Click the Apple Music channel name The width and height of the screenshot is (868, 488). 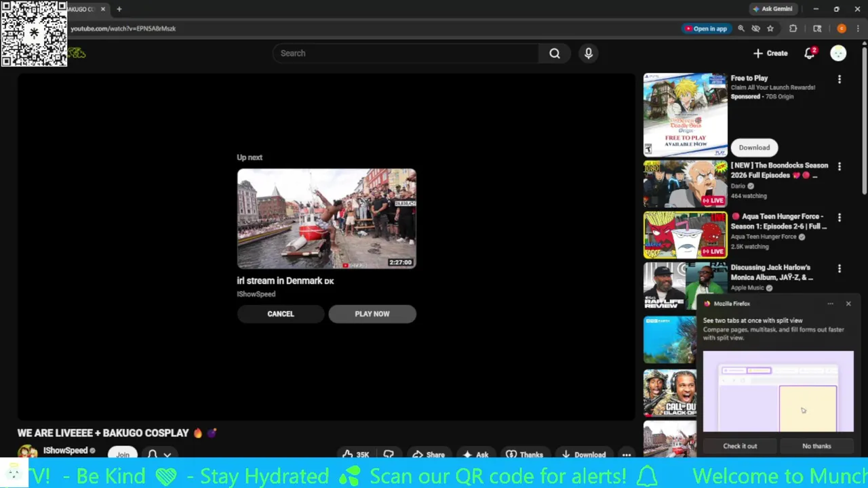747,288
